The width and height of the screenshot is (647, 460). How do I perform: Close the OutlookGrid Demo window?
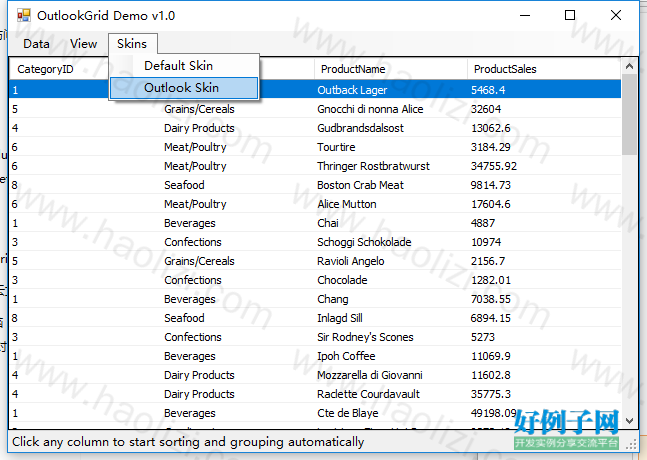pos(616,16)
